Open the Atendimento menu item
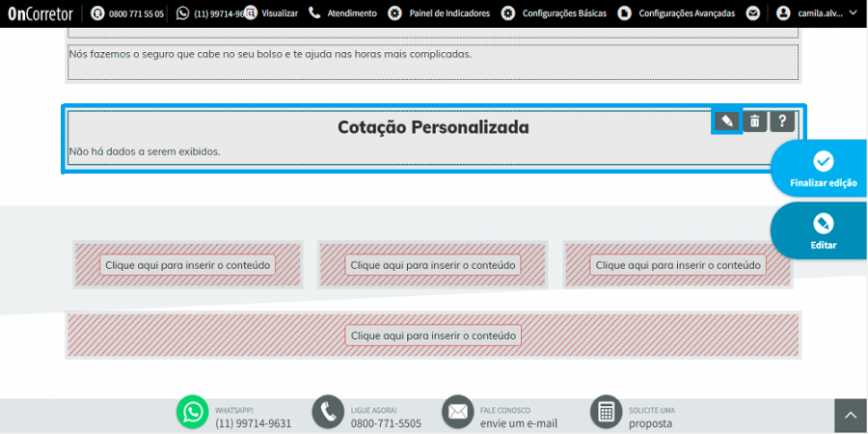Viewport: 868px width, 434px height. 342,14
